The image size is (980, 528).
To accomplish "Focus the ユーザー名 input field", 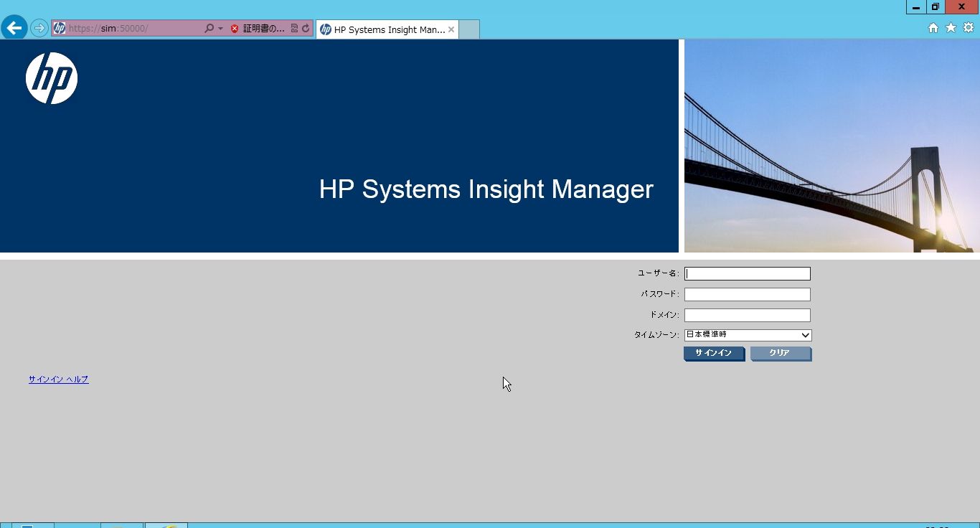I will click(x=748, y=274).
